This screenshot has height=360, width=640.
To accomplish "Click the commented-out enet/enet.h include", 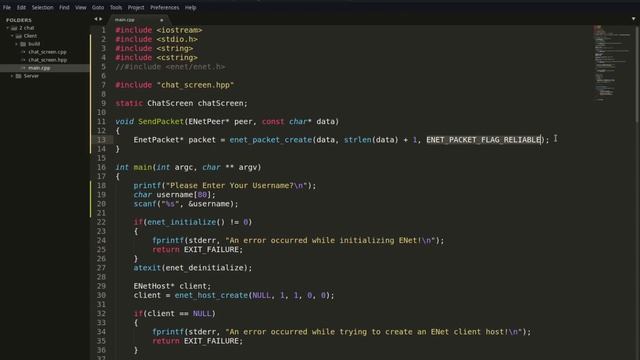I will click(x=170, y=67).
